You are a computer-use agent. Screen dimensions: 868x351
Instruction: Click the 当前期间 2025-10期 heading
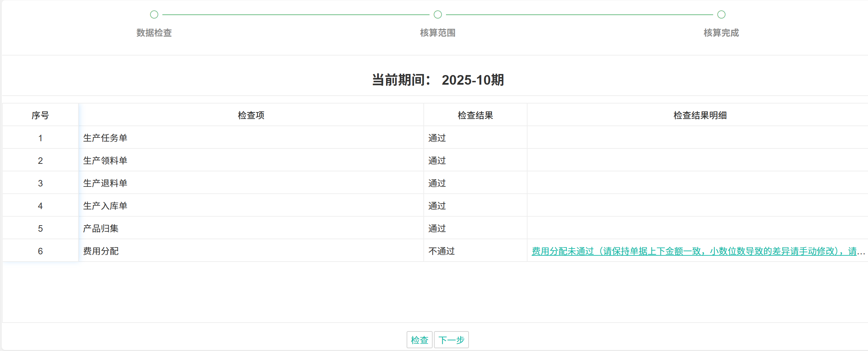(x=437, y=80)
